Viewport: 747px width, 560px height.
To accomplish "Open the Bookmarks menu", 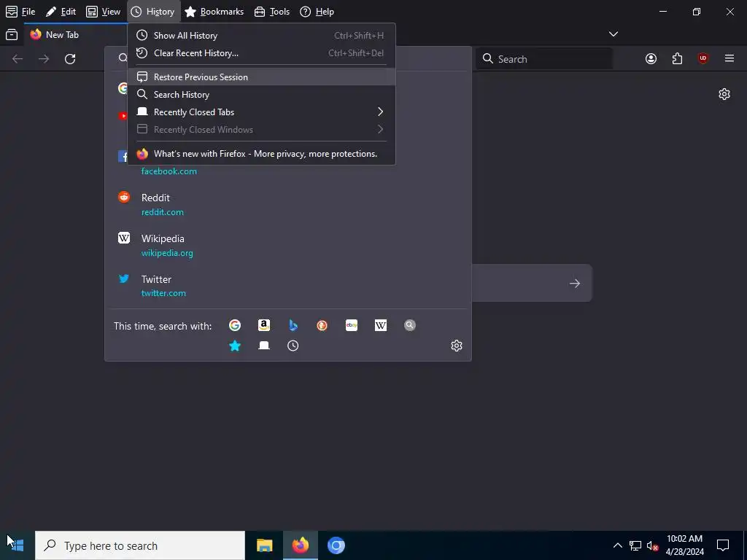I will pos(214,12).
